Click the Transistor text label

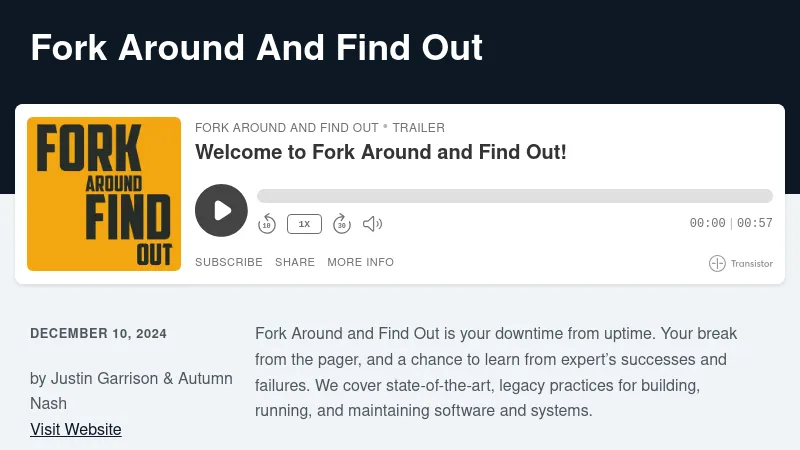coord(751,264)
